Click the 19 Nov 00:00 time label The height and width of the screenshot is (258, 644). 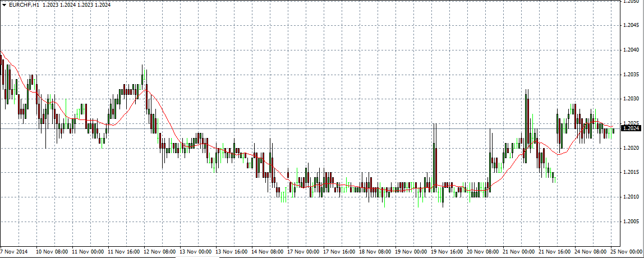[x=411, y=251]
